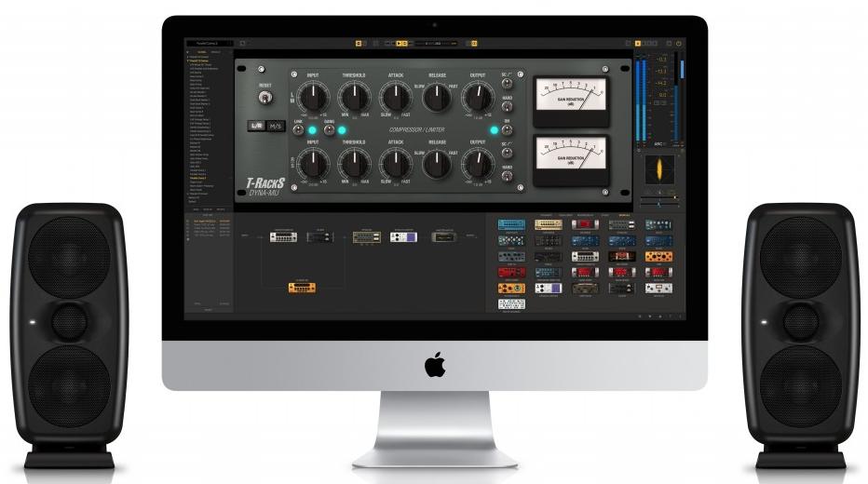Select the L/R processing mode button

coord(256,126)
